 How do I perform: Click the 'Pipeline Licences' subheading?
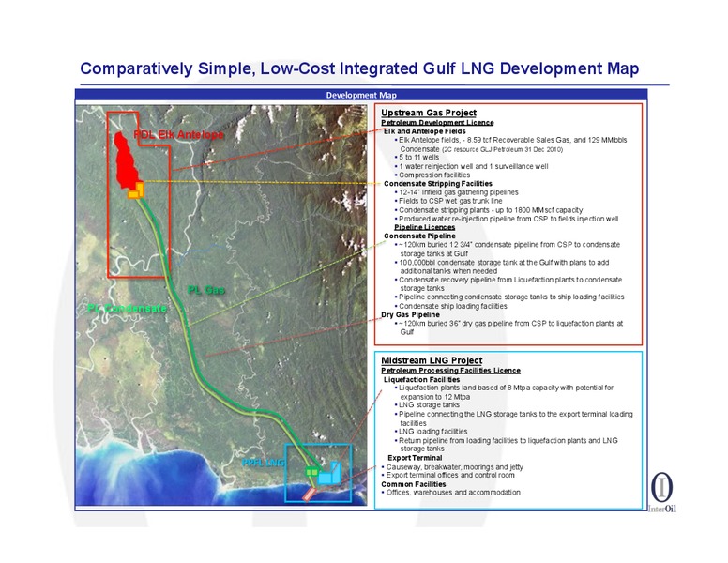pyautogui.click(x=424, y=227)
